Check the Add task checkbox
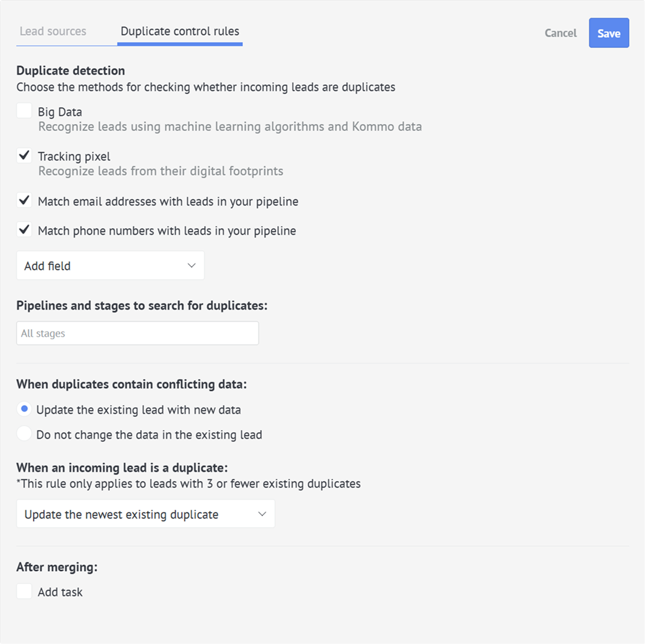Screen dimensions: 645x644 click(x=24, y=591)
